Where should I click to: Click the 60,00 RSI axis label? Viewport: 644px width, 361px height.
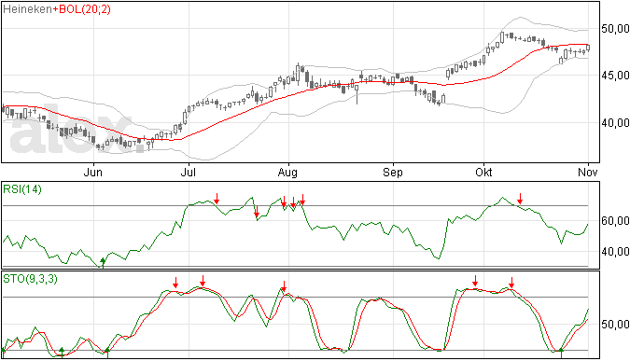(615, 221)
